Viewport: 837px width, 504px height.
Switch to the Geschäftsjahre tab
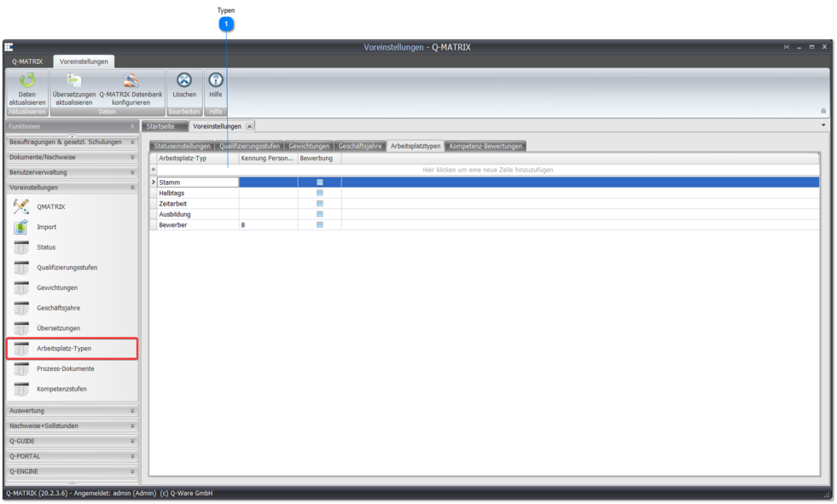360,146
